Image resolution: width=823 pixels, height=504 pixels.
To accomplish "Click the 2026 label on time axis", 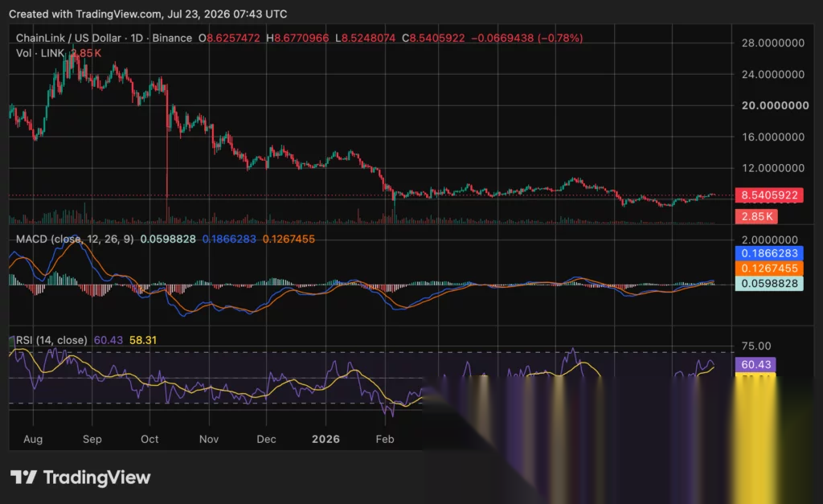I will point(326,439).
